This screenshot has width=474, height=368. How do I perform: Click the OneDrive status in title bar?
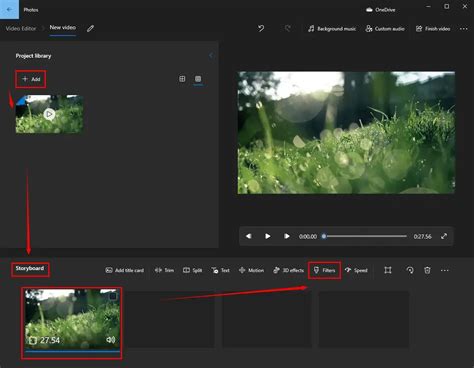point(380,10)
